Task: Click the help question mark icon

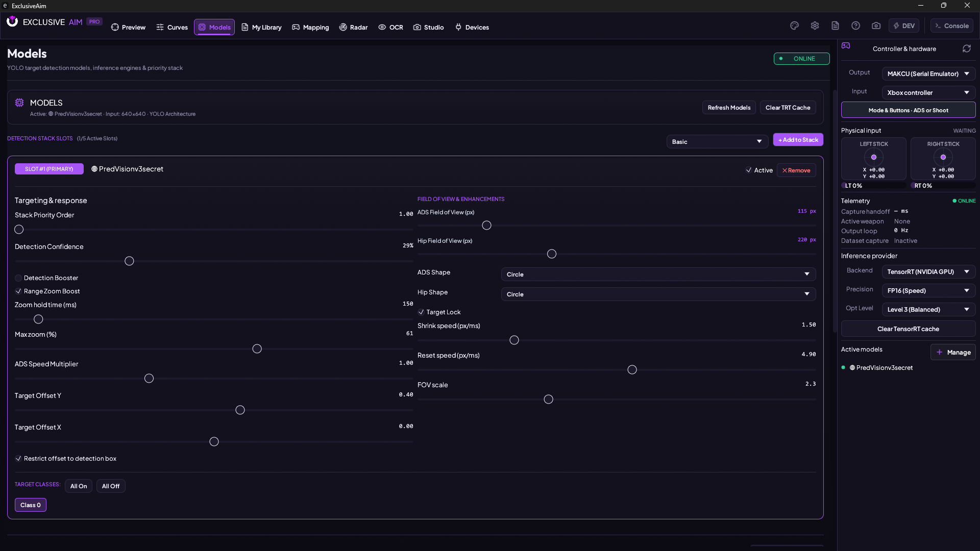Action: (x=855, y=26)
